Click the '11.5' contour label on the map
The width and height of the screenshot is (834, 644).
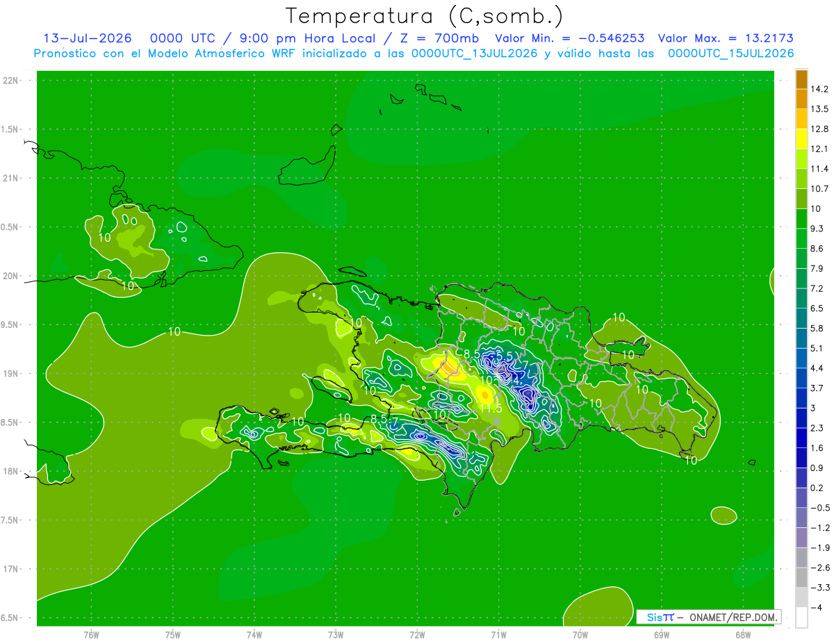coord(491,408)
